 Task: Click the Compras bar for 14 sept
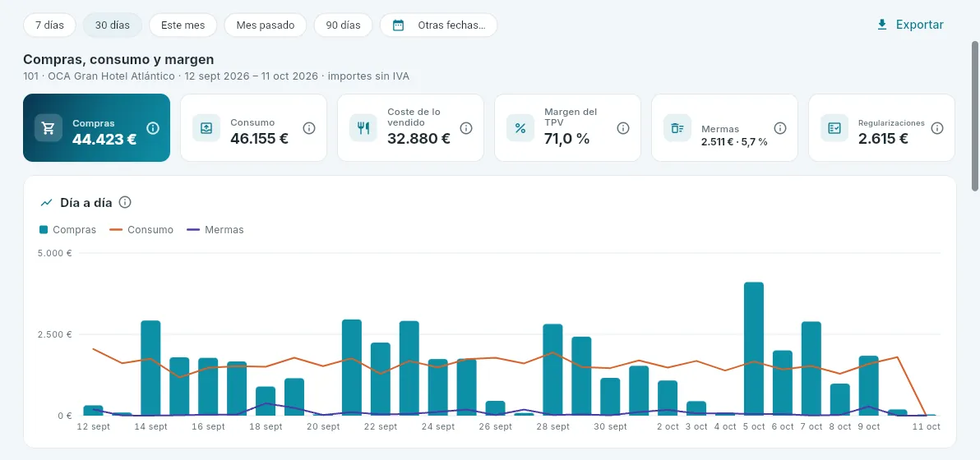(x=150, y=368)
